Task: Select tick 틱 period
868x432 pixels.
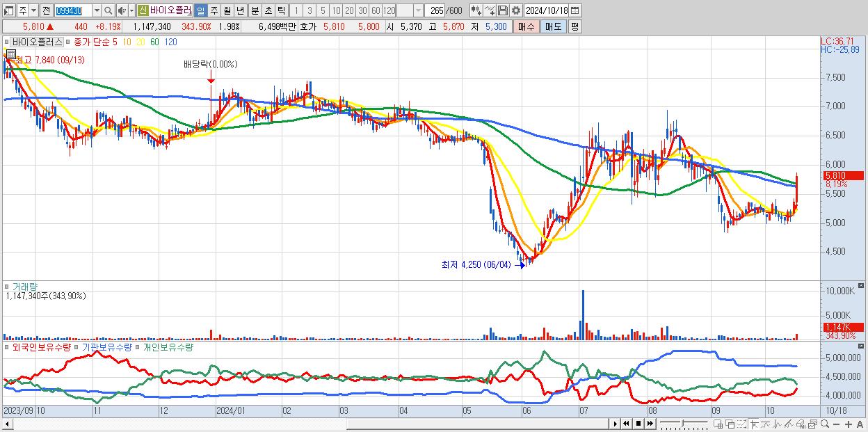Action: tap(281, 10)
